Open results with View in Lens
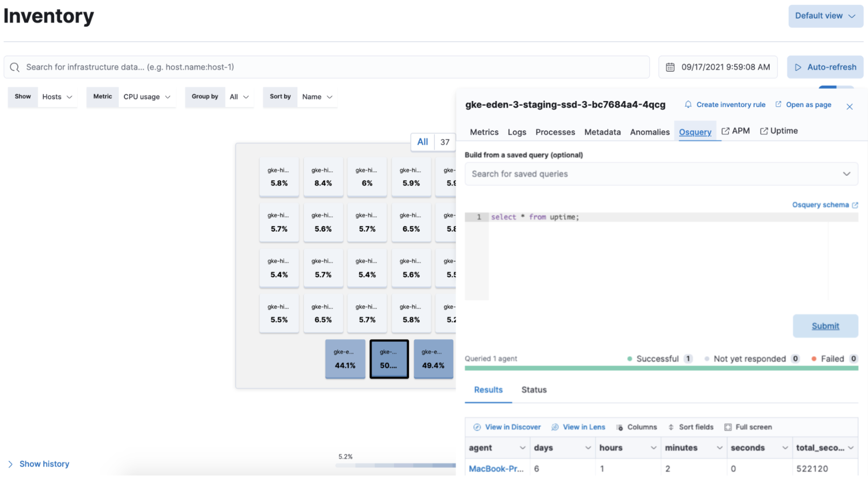The width and height of the screenshot is (868, 483). pyautogui.click(x=578, y=427)
